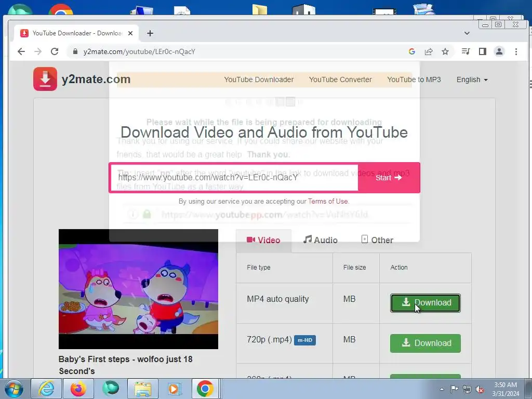Viewport: 532px width, 399px height.
Task: Click the video title Baby's First steps
Action: coord(126,365)
